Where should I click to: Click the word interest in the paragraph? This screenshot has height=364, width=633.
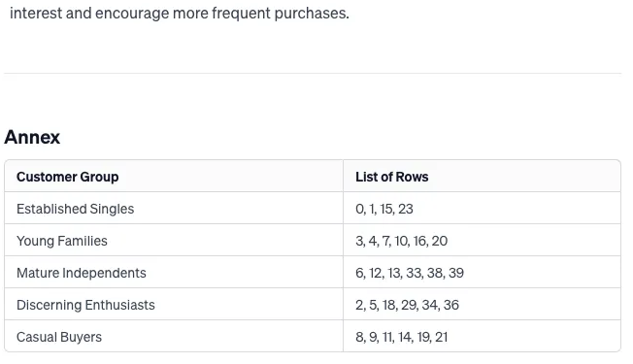(36, 14)
